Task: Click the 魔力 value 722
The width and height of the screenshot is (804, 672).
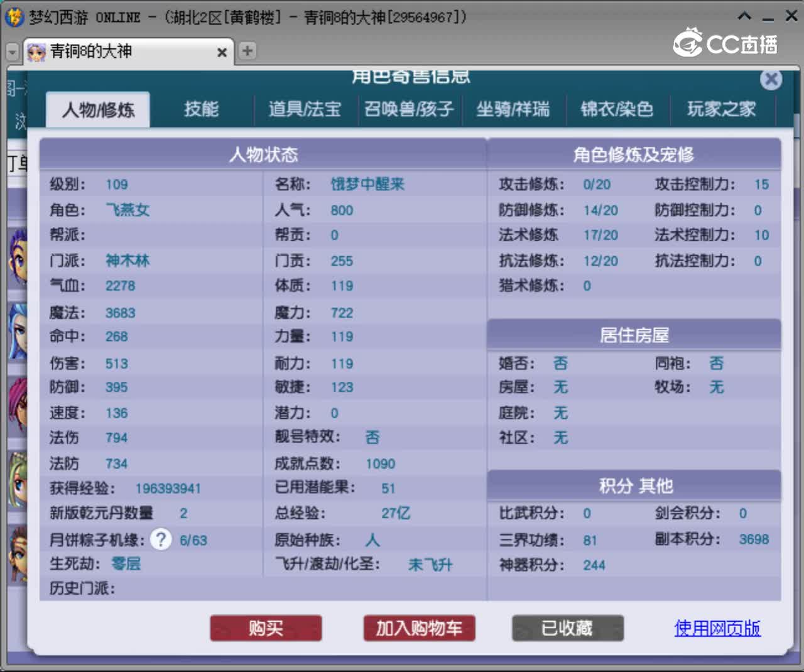Action: (342, 313)
